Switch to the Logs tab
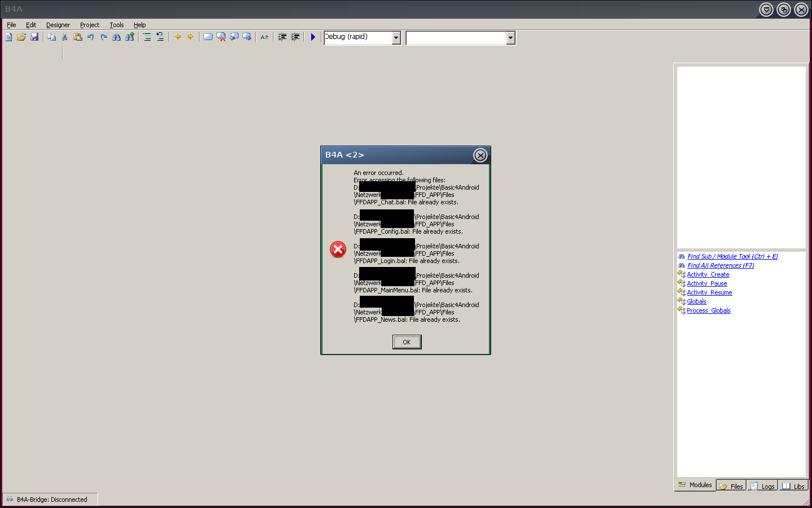The image size is (812, 508). [762, 486]
